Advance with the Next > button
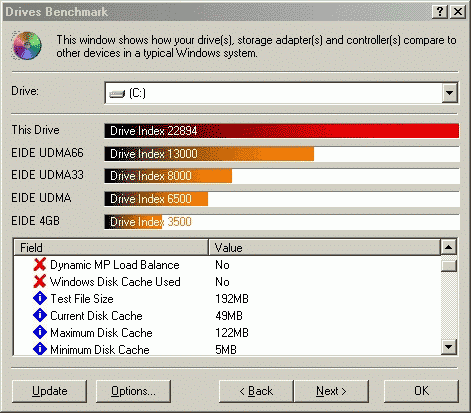 click(331, 391)
